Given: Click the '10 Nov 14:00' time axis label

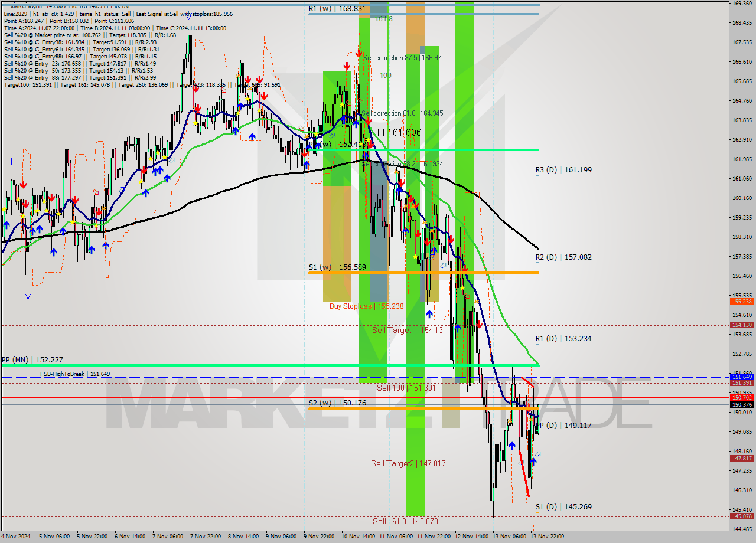Looking at the screenshot, I should point(357,537).
